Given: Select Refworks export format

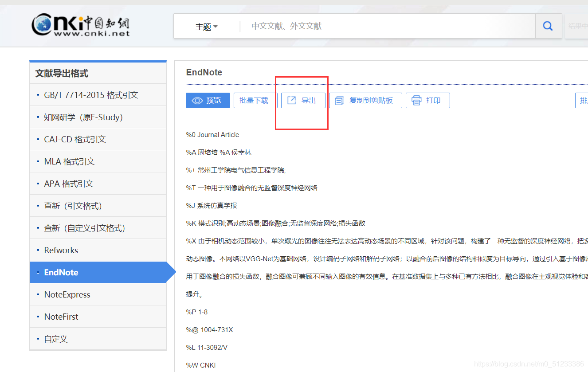Looking at the screenshot, I should (x=98, y=250).
